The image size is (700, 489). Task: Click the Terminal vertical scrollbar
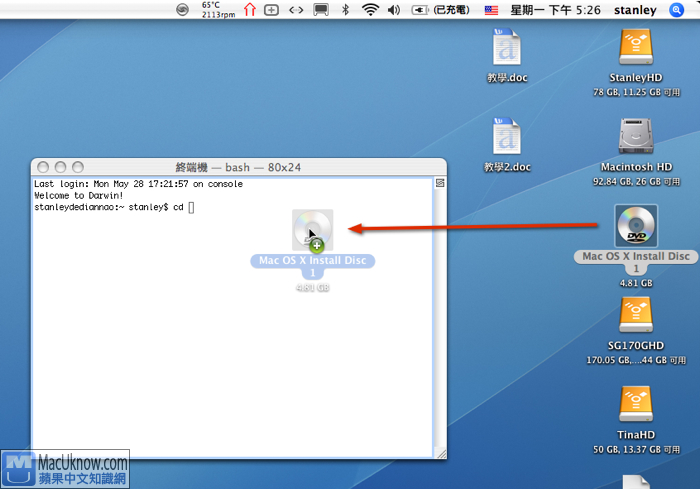coord(440,318)
